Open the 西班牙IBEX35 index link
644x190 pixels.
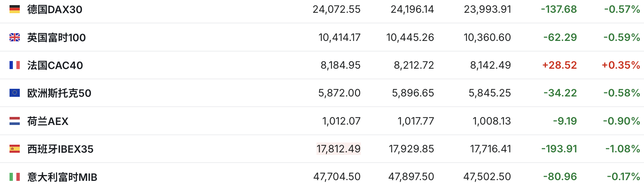click(60, 149)
